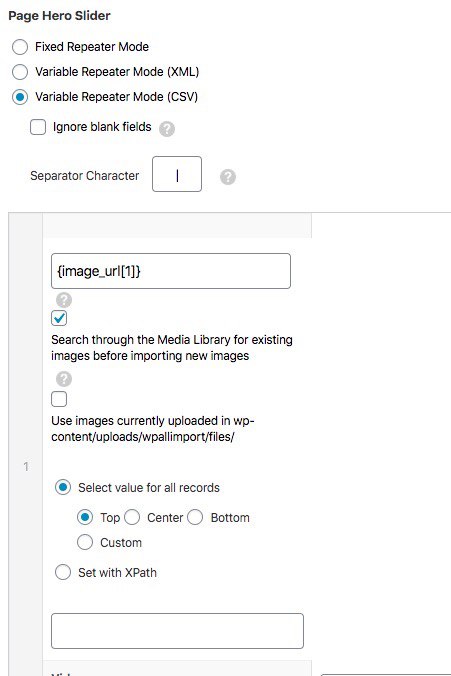Screen dimensions: 451x676
Task: Click the {image_url[1]} text field
Action: [x=171, y=271]
